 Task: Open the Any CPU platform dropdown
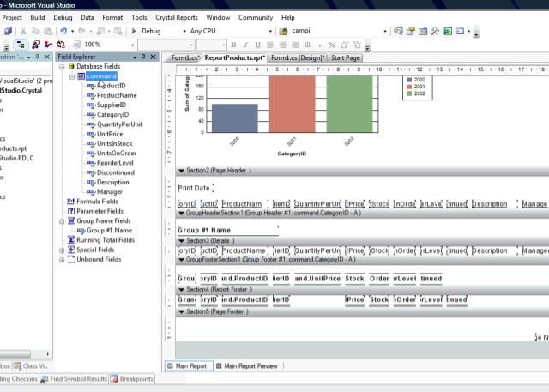tap(270, 31)
